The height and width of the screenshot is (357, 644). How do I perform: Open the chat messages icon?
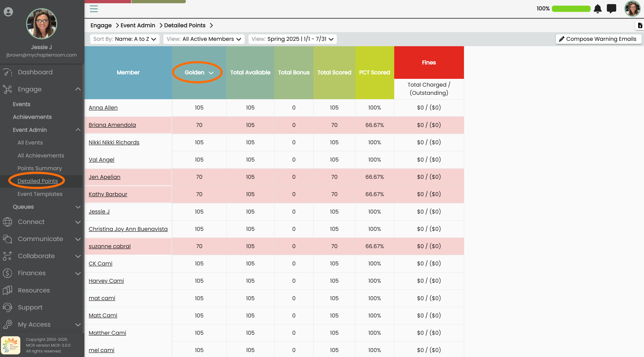[x=611, y=9]
